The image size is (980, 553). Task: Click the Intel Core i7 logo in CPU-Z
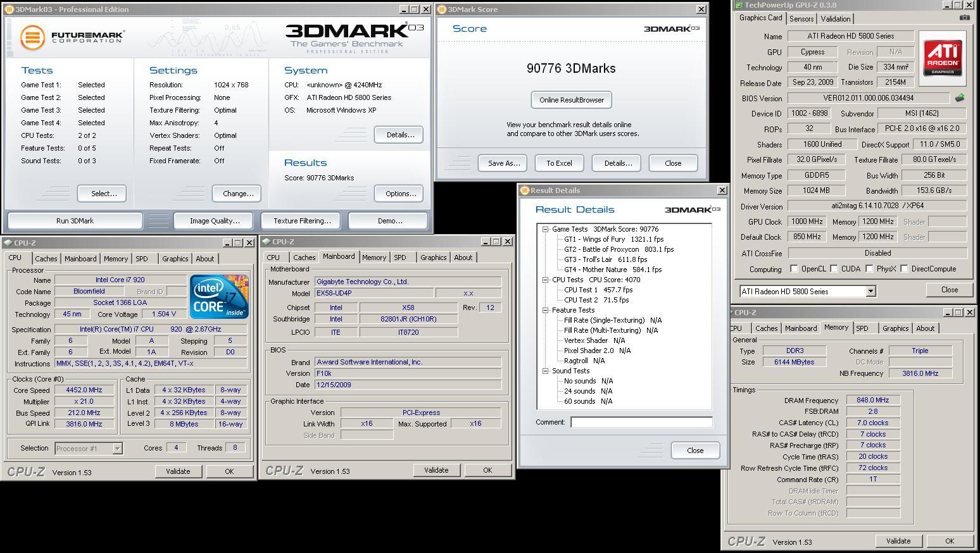[x=219, y=297]
